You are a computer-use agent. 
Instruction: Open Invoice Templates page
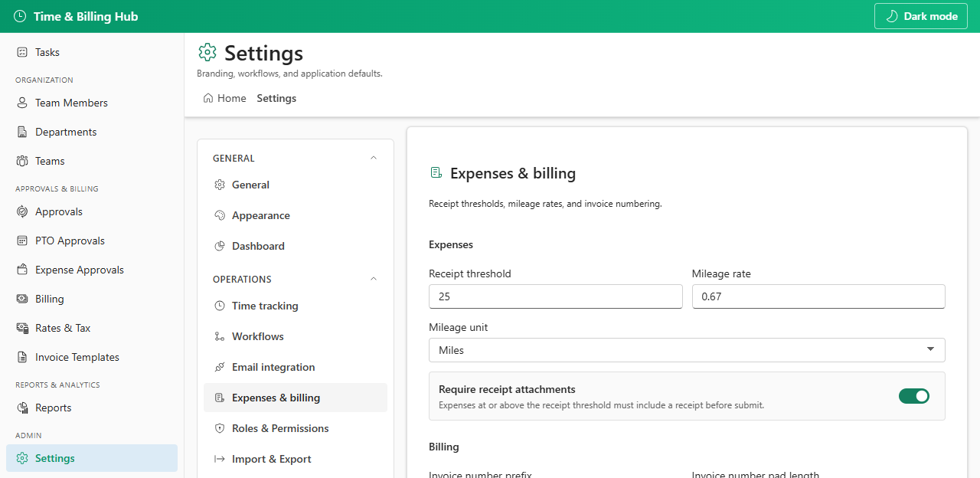point(92,357)
